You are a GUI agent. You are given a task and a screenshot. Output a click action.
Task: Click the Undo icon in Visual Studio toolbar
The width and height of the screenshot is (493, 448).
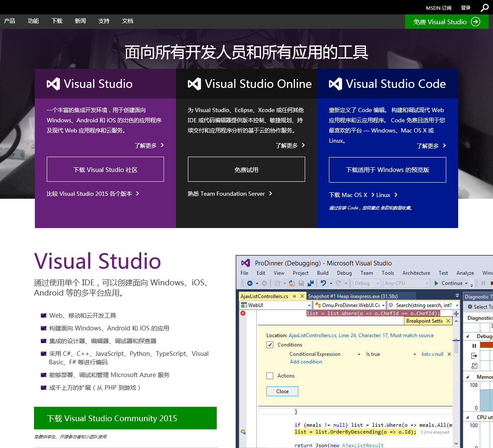[323, 283]
